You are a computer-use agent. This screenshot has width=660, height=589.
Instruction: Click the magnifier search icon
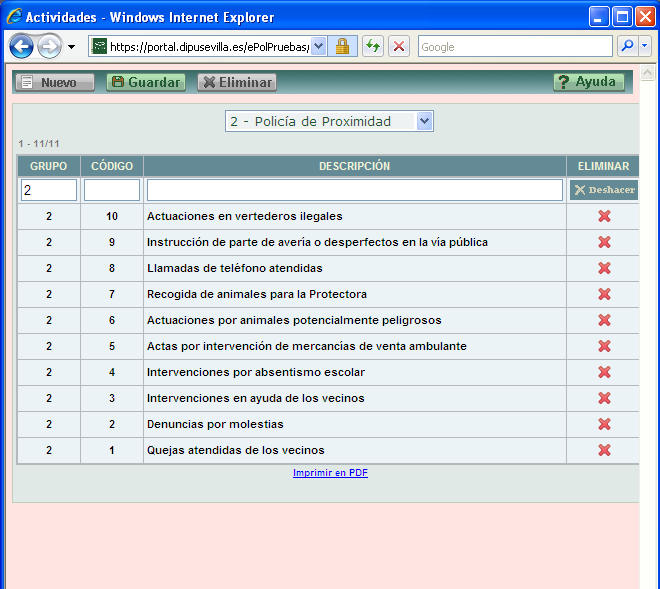627,46
